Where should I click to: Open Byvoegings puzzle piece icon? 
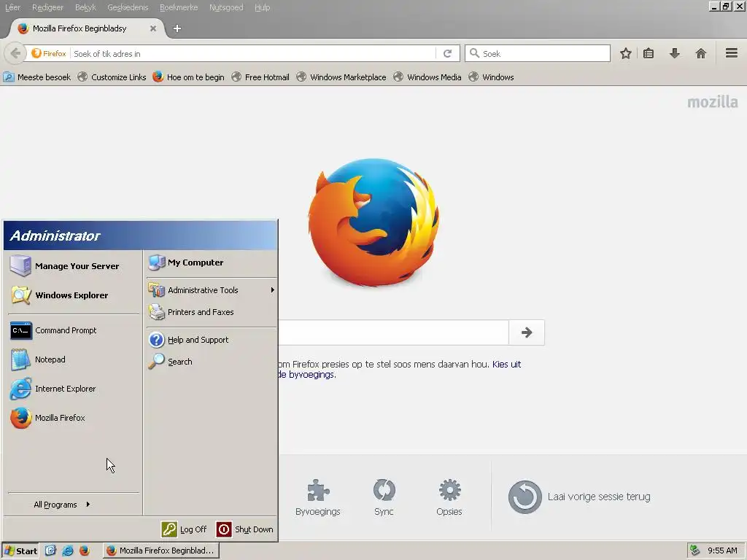[318, 491]
